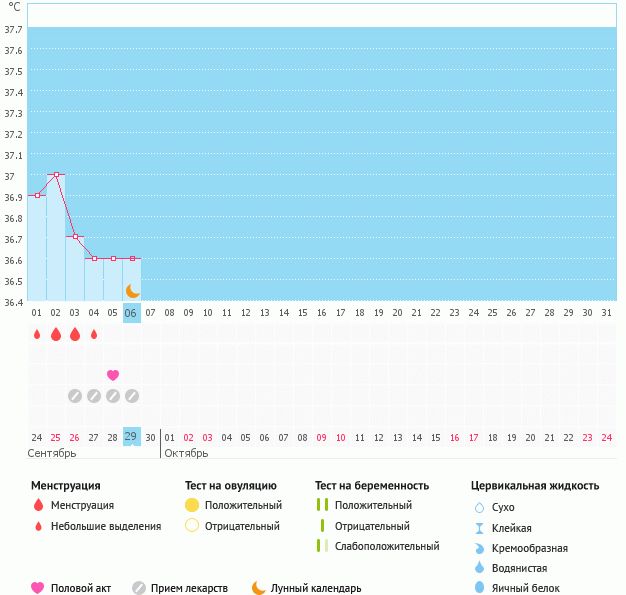Click the 'Лунный календарь' legend moon icon

coord(259,588)
